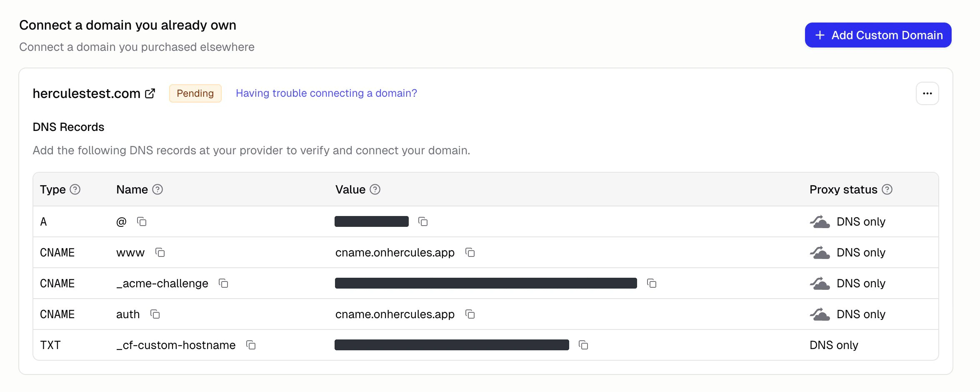The image size is (980, 392).
Task: Copy the redacted _acme-challenge value
Action: click(652, 283)
